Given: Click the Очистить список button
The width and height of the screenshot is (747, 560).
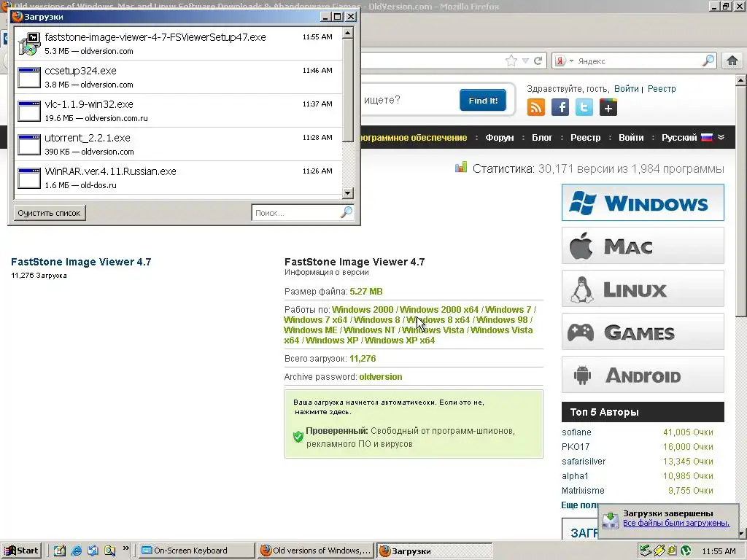Looking at the screenshot, I should point(49,213).
